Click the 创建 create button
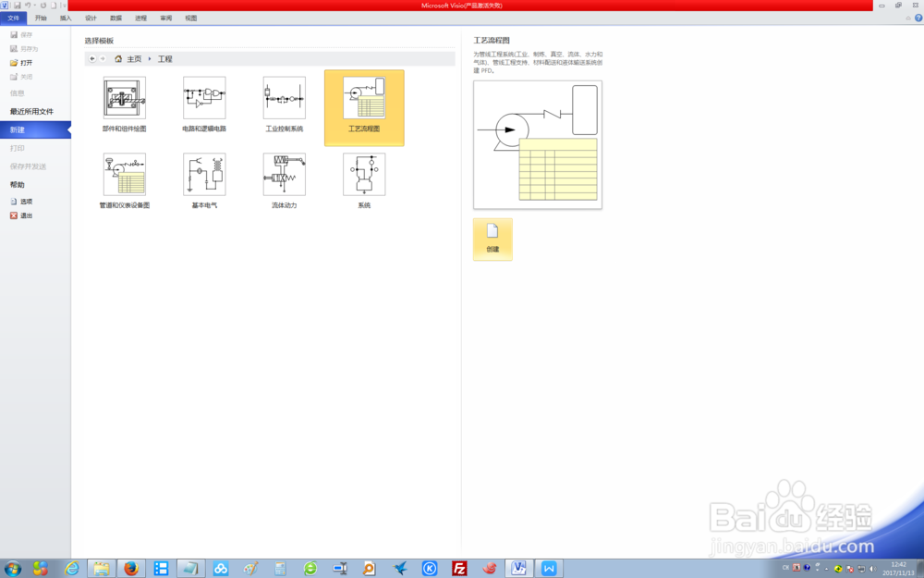 492,239
